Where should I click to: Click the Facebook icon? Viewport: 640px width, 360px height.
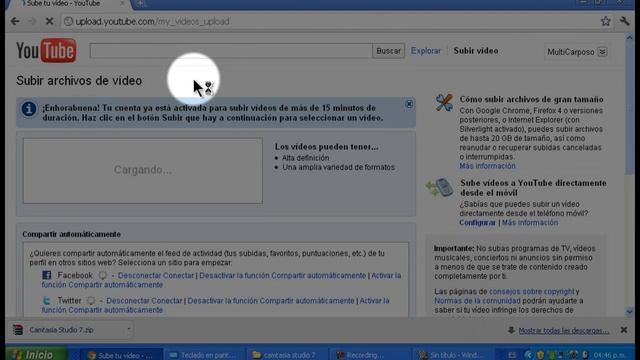pos(47,275)
